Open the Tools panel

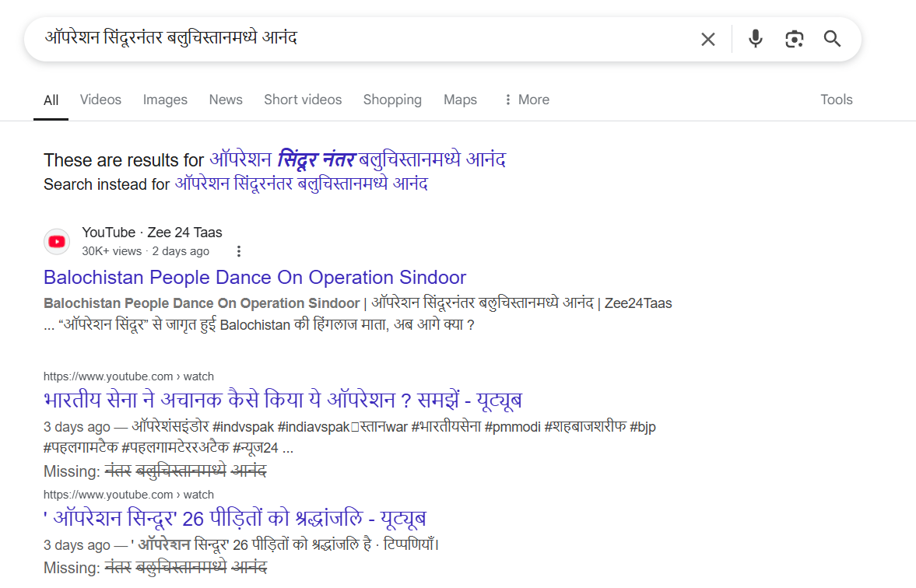836,100
